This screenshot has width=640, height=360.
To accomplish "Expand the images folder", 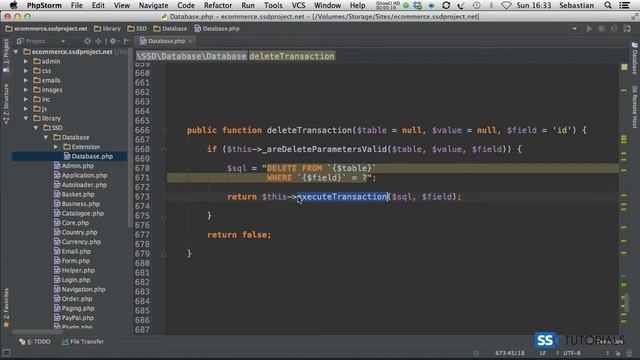I will tap(26, 90).
